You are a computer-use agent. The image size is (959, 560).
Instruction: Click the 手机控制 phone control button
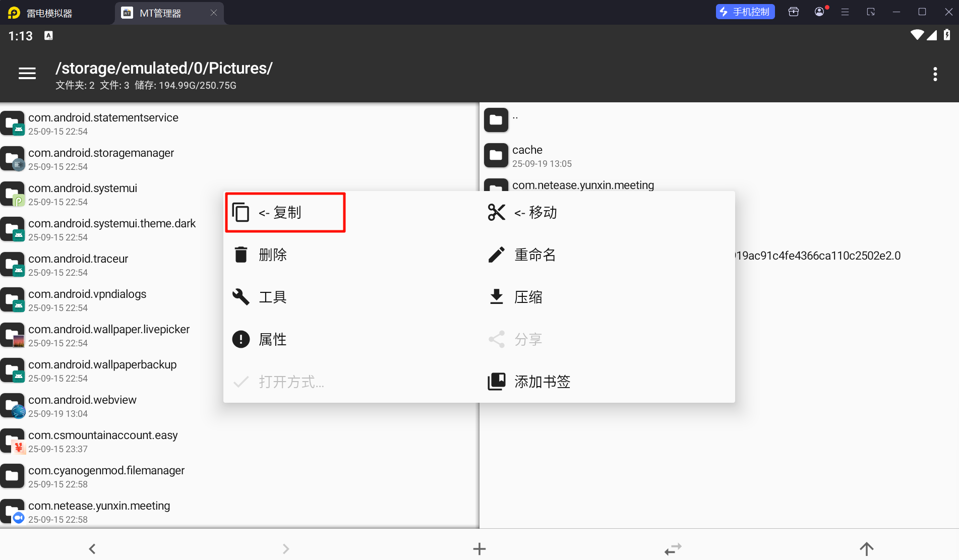(x=745, y=12)
